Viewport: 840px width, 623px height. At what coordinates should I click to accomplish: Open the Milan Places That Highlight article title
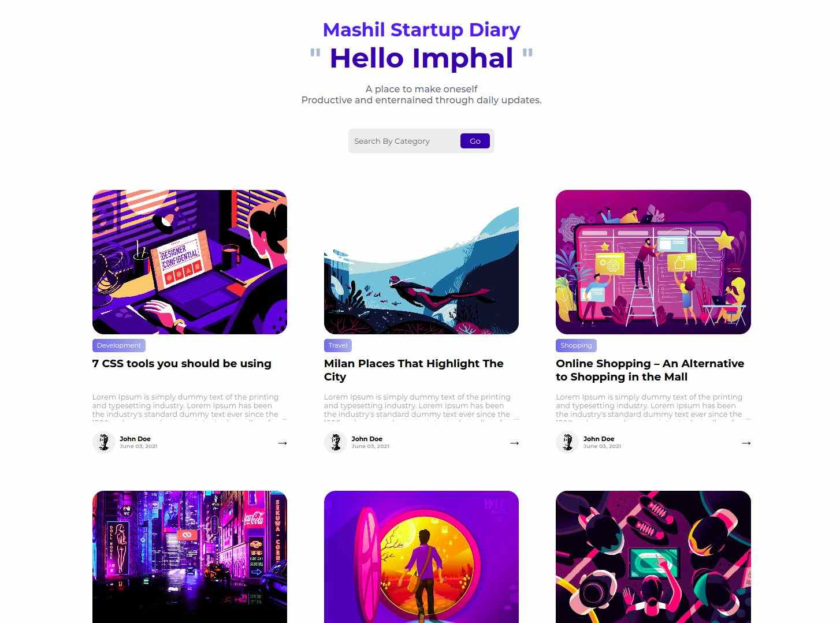[x=414, y=370]
